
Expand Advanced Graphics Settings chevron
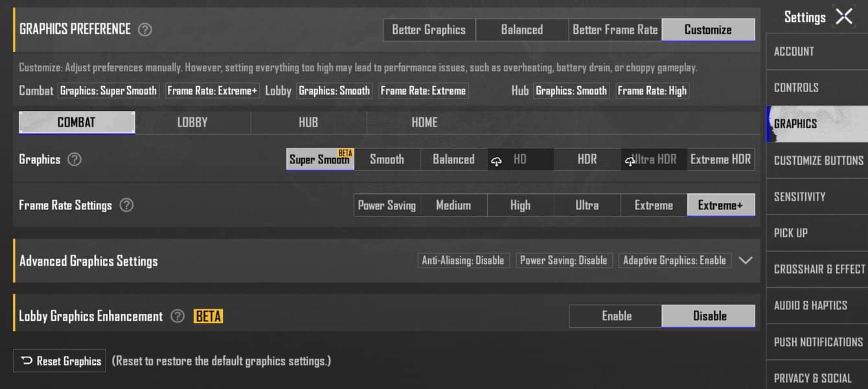[746, 261]
